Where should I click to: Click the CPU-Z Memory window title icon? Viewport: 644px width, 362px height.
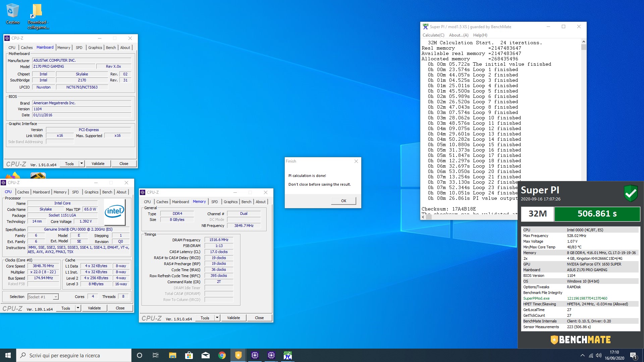[x=143, y=192]
